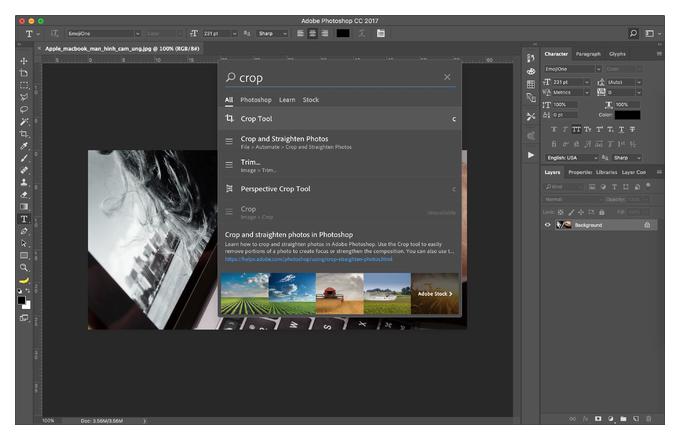Click the warp text icon in options bar
This screenshot has width=680, height=440.
361,33
